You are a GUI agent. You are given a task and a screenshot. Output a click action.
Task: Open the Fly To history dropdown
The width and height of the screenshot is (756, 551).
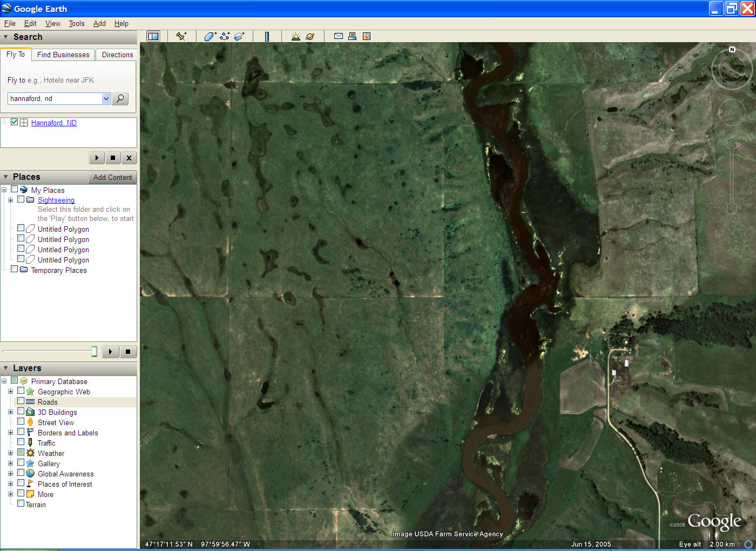pyautogui.click(x=106, y=98)
